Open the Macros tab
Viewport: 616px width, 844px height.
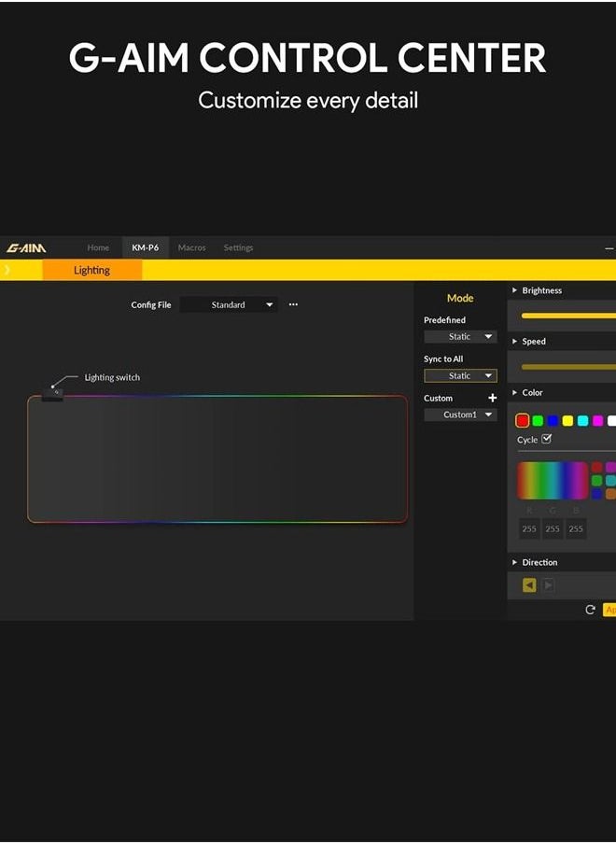point(191,247)
